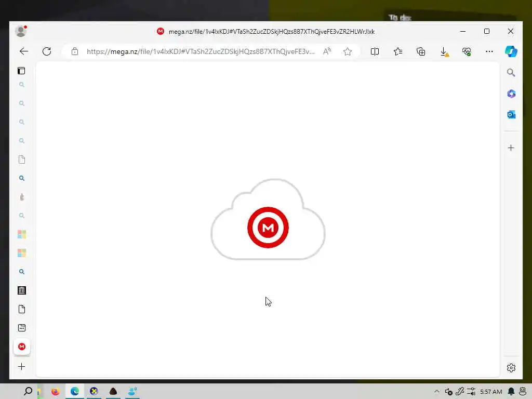Image resolution: width=532 pixels, height=399 pixels.
Task: View site information via lock icon
Action: coord(75,51)
